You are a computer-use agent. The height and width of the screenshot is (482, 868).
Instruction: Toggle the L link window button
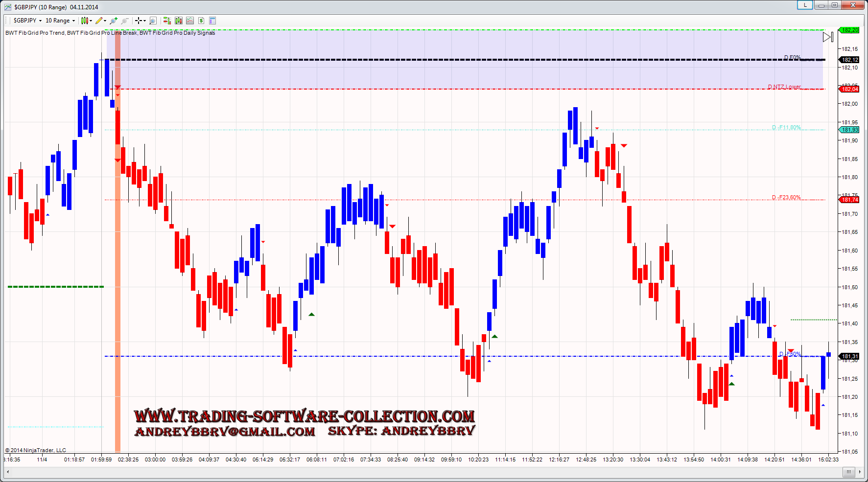point(805,5)
